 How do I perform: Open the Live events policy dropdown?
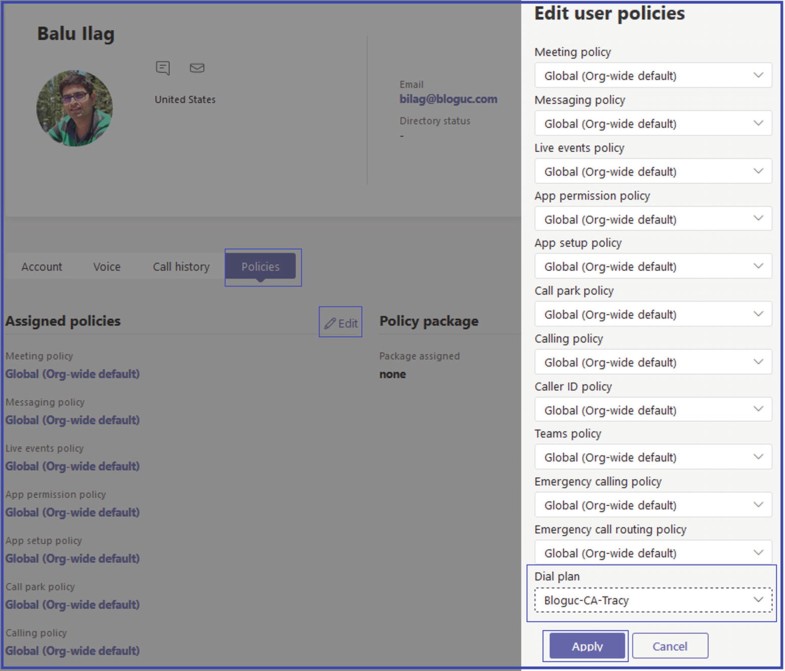(653, 172)
